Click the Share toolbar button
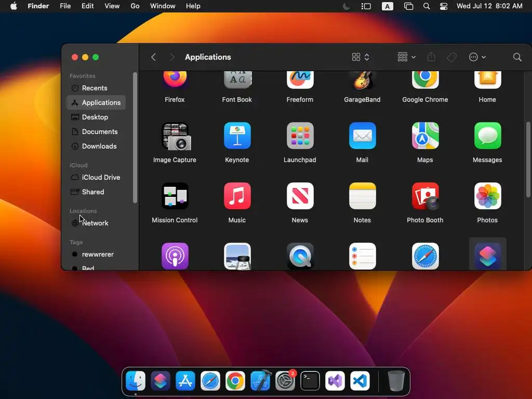Viewport: 532px width, 399px height. pos(431,57)
